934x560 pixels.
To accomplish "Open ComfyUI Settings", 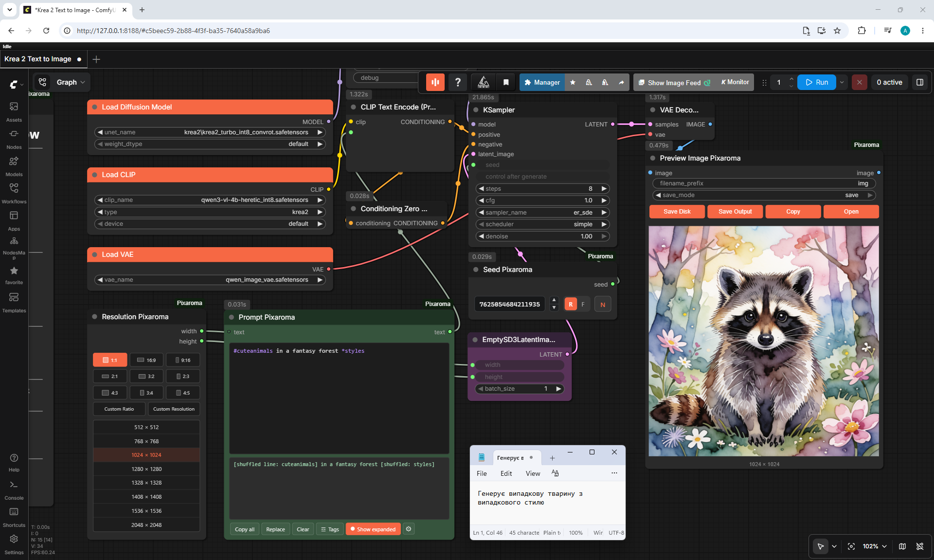I will tap(14, 544).
